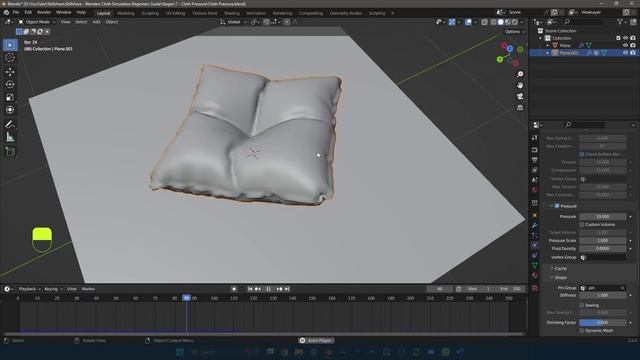Open the World properties tab

535,190
